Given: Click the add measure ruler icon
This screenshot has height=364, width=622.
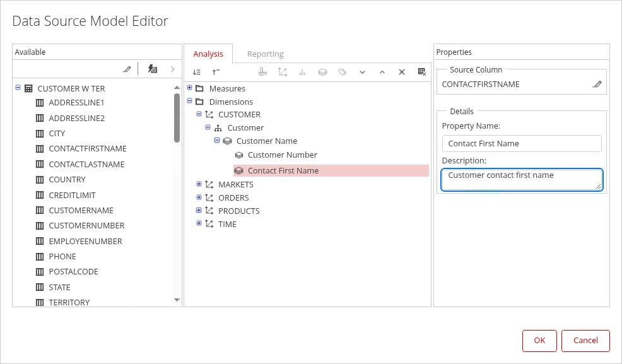Looking at the screenshot, I should pyautogui.click(x=263, y=73).
